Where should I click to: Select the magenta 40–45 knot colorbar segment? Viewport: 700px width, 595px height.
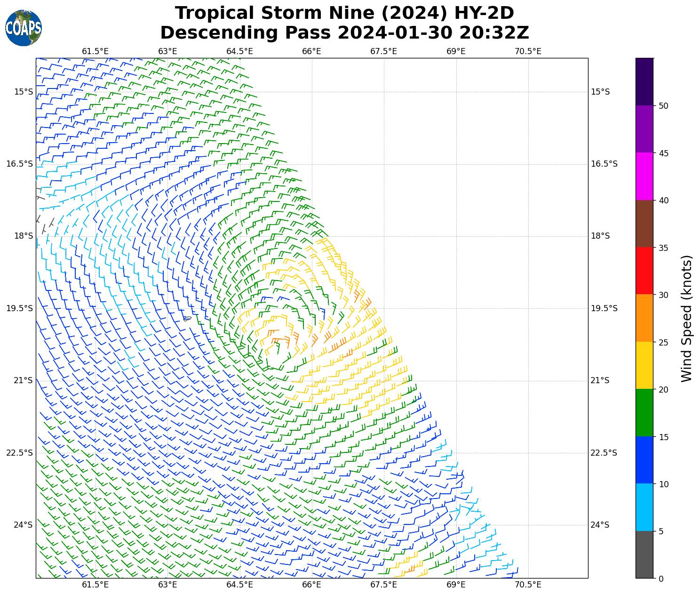644,176
